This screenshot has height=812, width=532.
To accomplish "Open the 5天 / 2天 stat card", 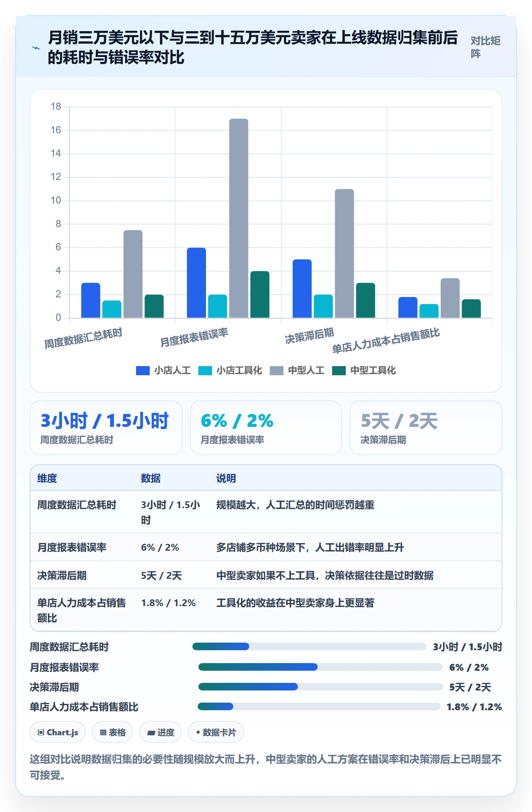I will 426,428.
